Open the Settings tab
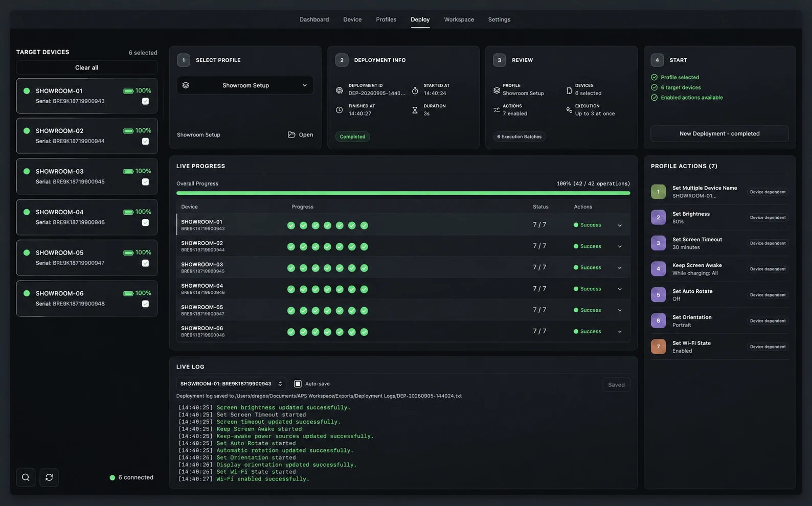Viewport: 812px width, 506px height. [x=499, y=19]
